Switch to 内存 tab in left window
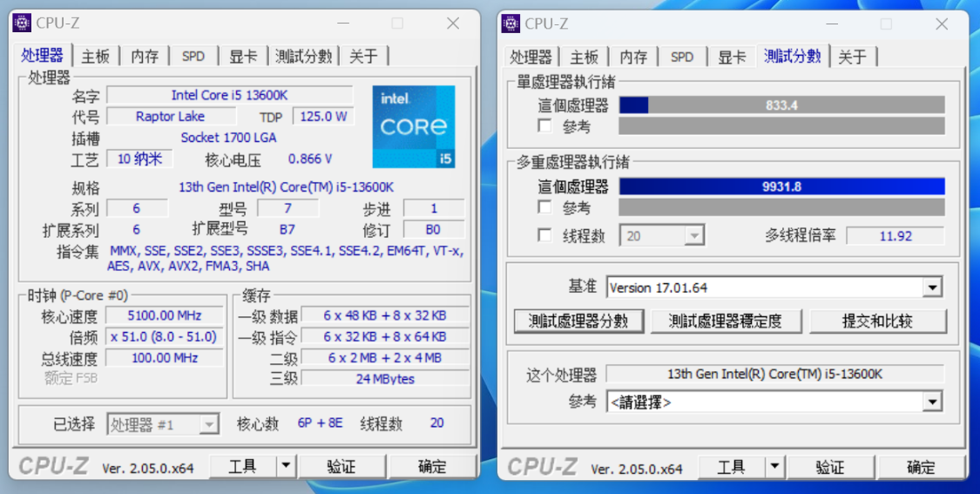980x494 pixels. click(x=145, y=57)
